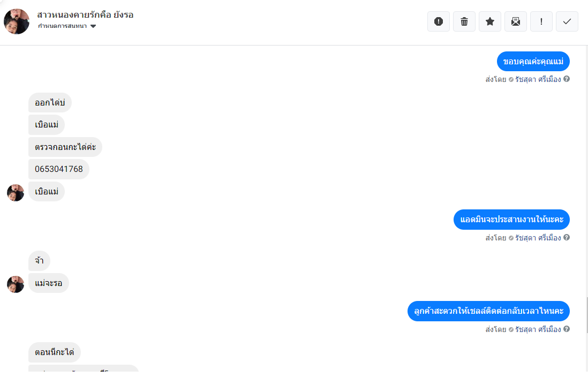Click the vertical scrollbar thumb at right
The image size is (588, 377).
(587, 315)
